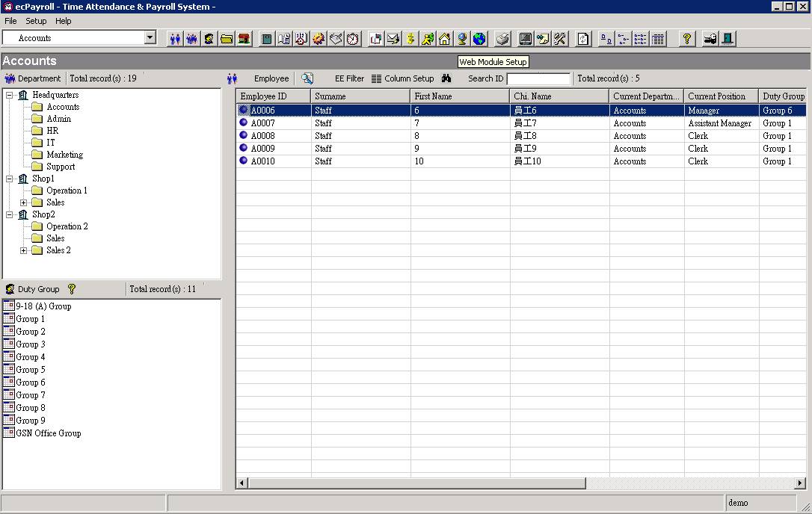The image size is (812, 514).
Task: Click the green notebook toolbar icon
Action: 267,39
